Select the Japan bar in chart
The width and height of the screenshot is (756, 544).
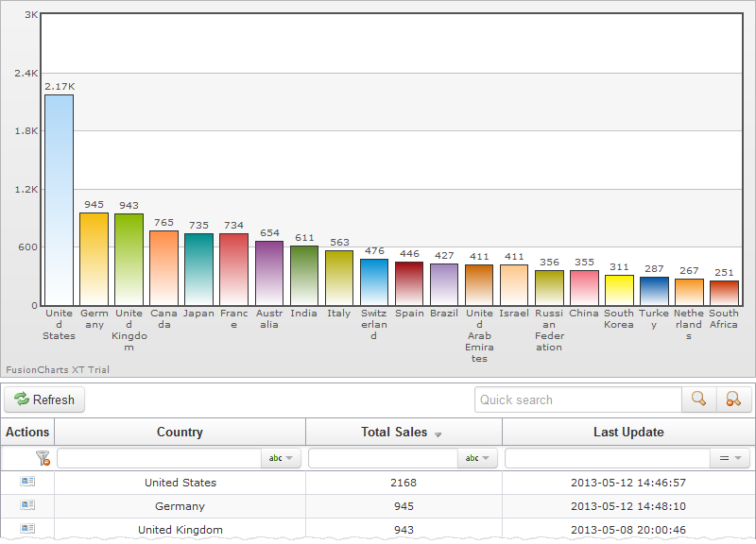tap(198, 269)
